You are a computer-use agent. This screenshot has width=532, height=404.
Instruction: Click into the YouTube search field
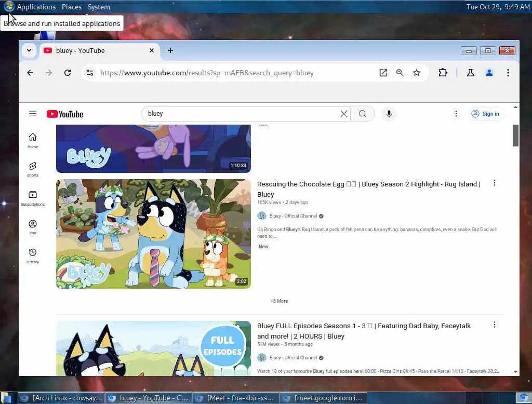(x=241, y=114)
